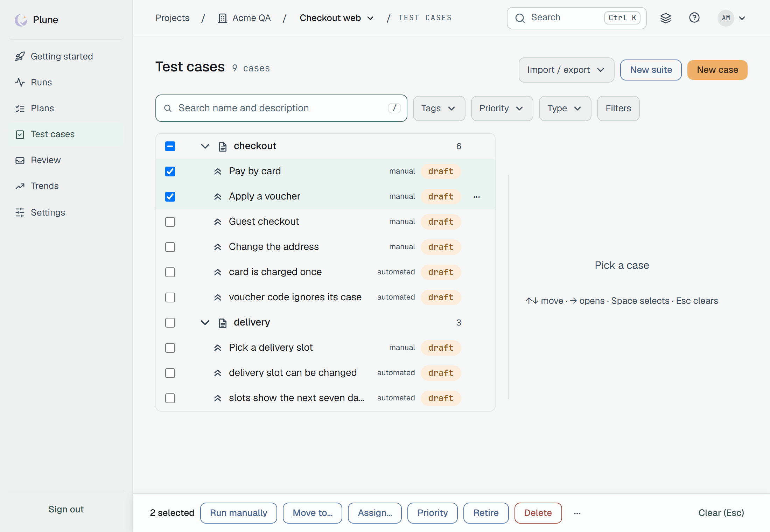770x532 pixels.
Task: Uncheck the Pay by card checkbox
Action: click(170, 171)
